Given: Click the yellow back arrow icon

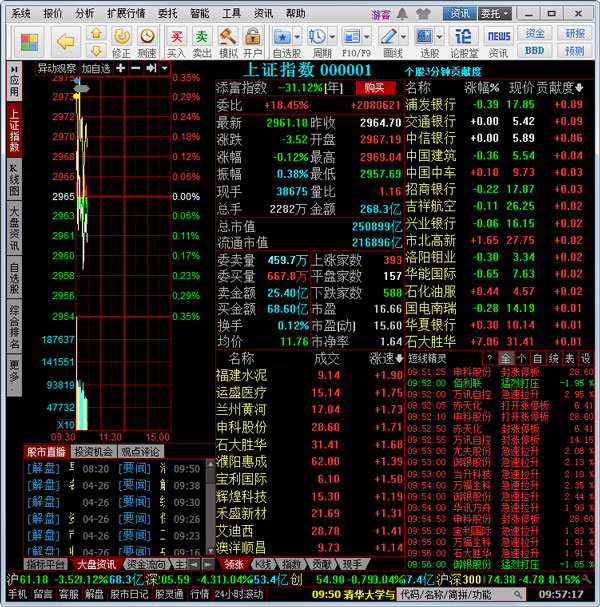Looking at the screenshot, I should point(65,41).
